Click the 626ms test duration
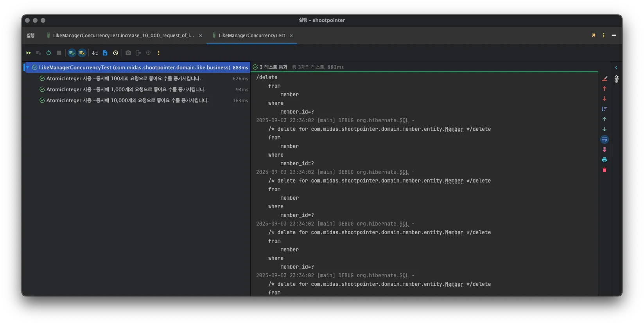The height and width of the screenshot is (325, 644). (240, 79)
